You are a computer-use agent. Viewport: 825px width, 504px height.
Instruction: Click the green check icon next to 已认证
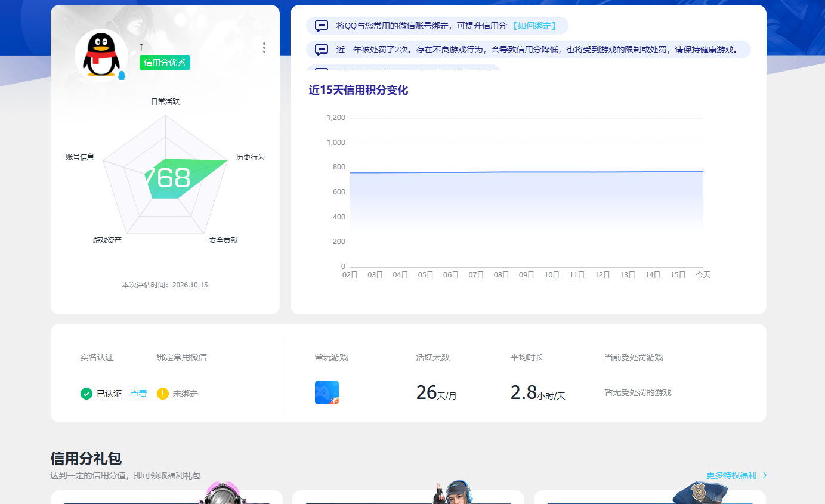click(86, 394)
